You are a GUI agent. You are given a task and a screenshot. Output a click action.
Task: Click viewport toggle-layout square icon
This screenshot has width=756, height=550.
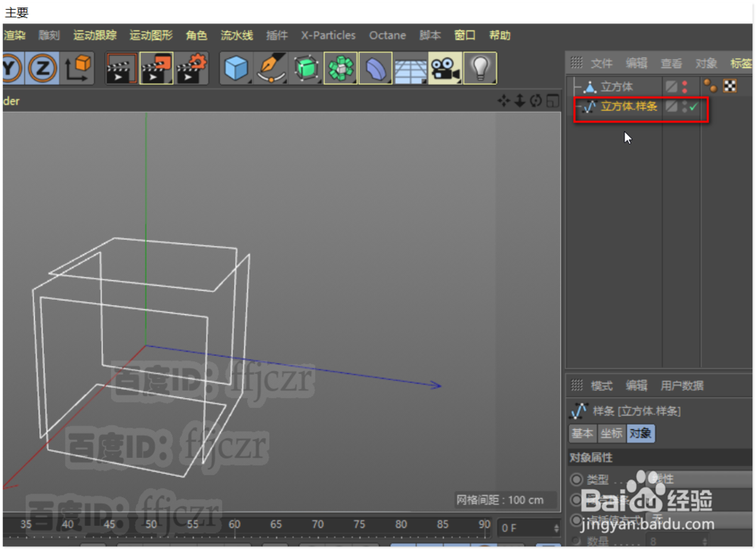click(553, 100)
